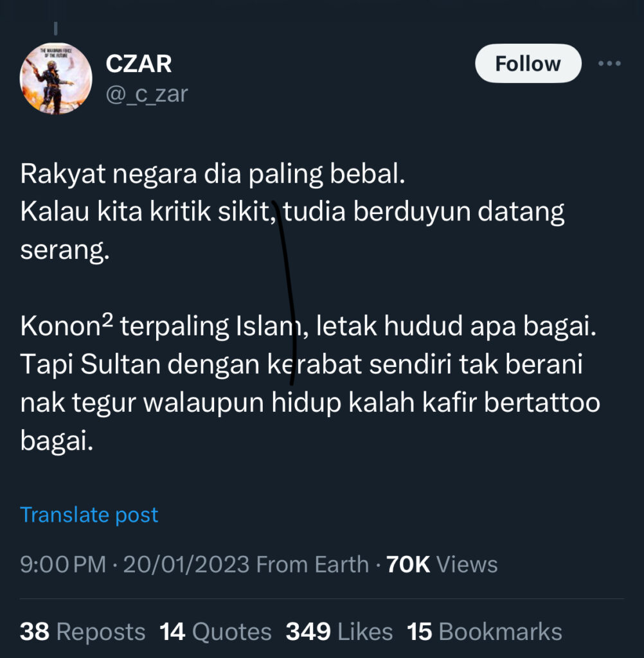The width and height of the screenshot is (644, 658).
Task: Open the CZAR display name
Action: pos(139,64)
